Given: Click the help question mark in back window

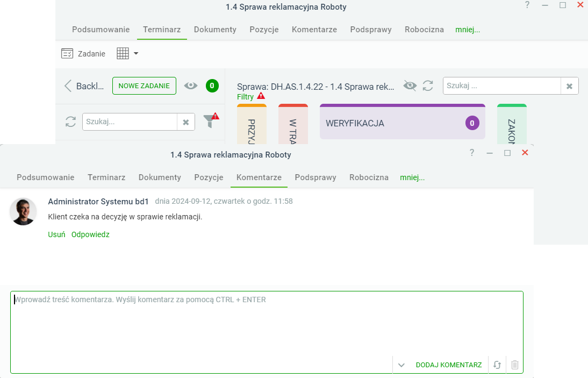Looking at the screenshot, I should 527,5.
